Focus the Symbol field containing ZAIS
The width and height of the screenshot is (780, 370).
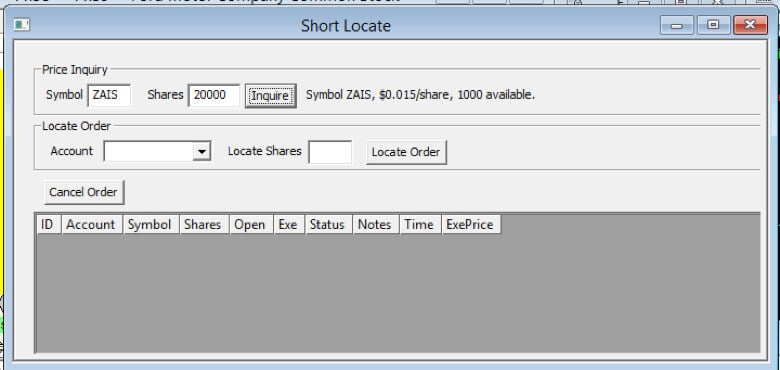[109, 95]
